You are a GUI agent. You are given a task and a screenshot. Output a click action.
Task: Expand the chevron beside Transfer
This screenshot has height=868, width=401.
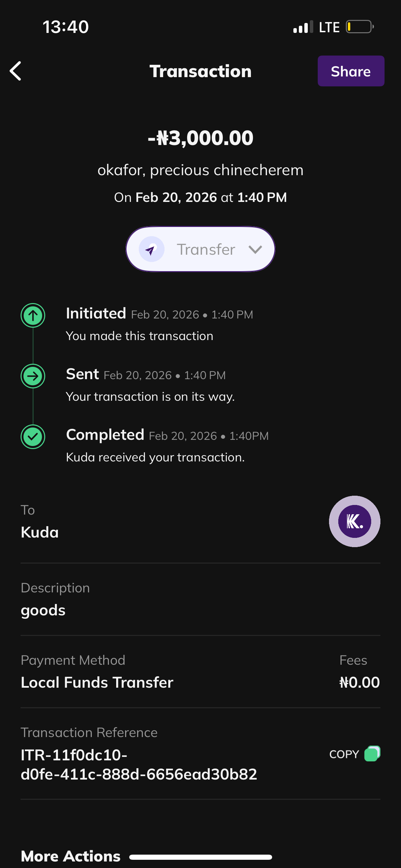point(255,249)
